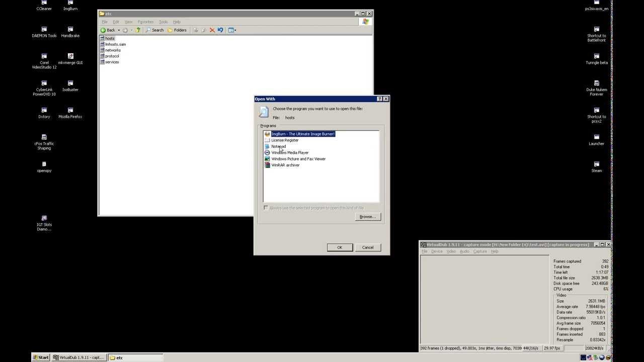
Task: Select the Windows Media Player icon
Action: [267, 152]
